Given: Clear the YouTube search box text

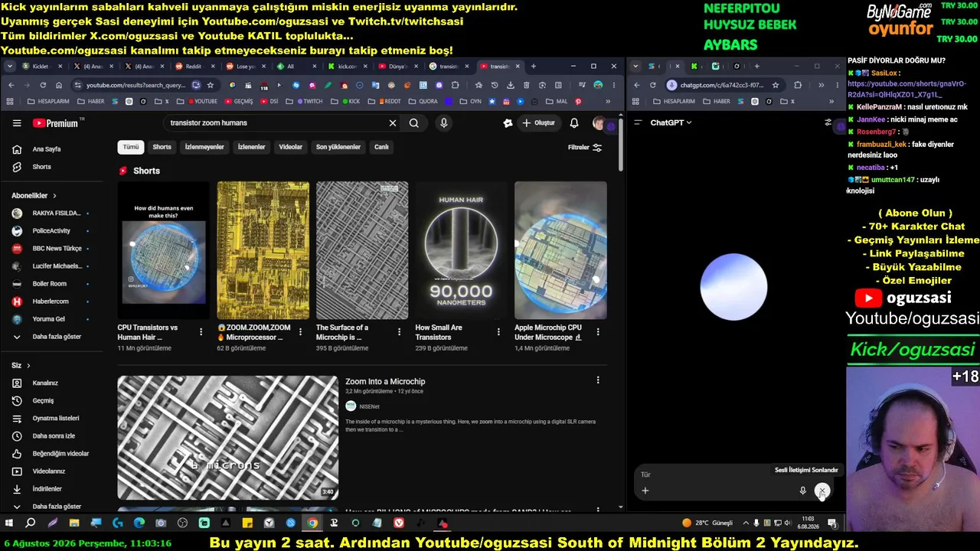Looking at the screenshot, I should pos(392,122).
